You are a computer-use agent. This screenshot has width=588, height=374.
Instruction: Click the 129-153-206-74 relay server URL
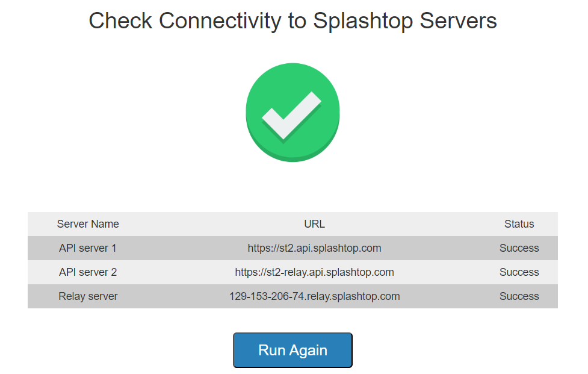(x=314, y=296)
